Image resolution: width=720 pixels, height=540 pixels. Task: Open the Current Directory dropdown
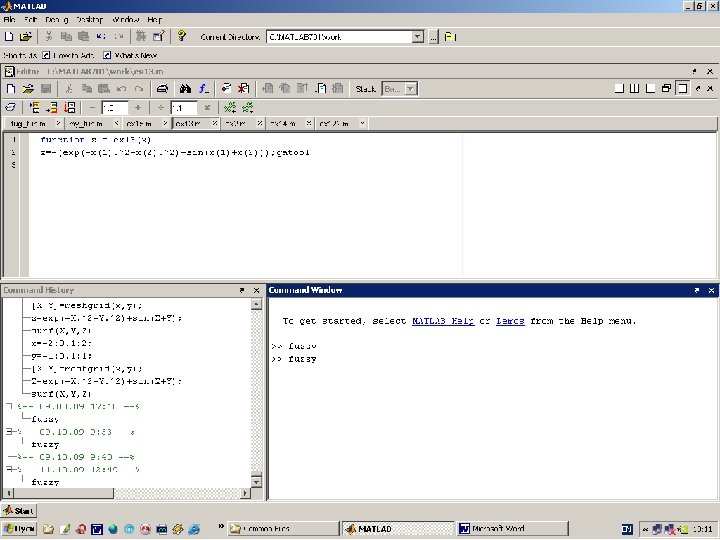tap(418, 37)
